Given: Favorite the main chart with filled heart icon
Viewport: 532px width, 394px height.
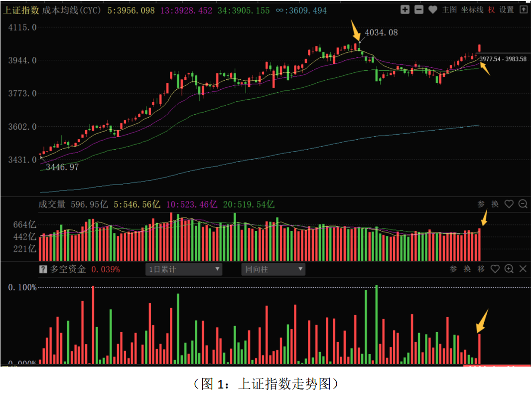Looking at the screenshot, I should (x=433, y=9).
